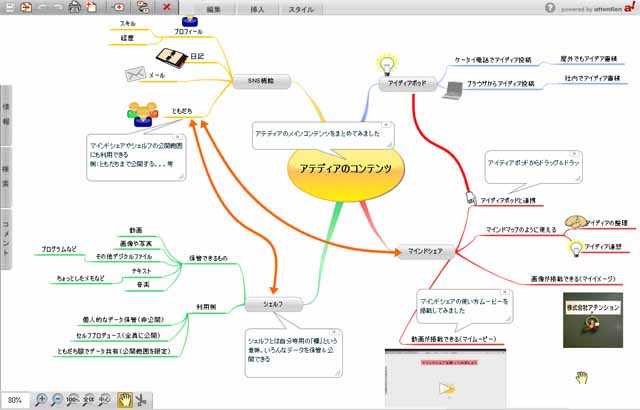The image size is (640, 410).
Task: Create a new map document
Action: point(91,7)
